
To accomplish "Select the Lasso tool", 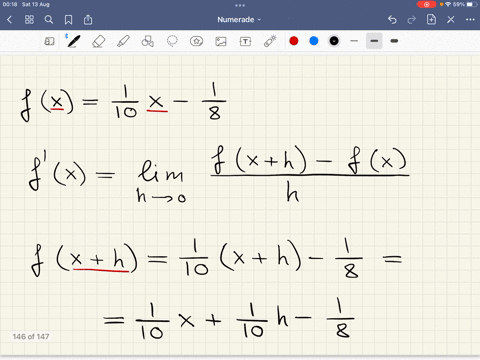I will pos(172,41).
